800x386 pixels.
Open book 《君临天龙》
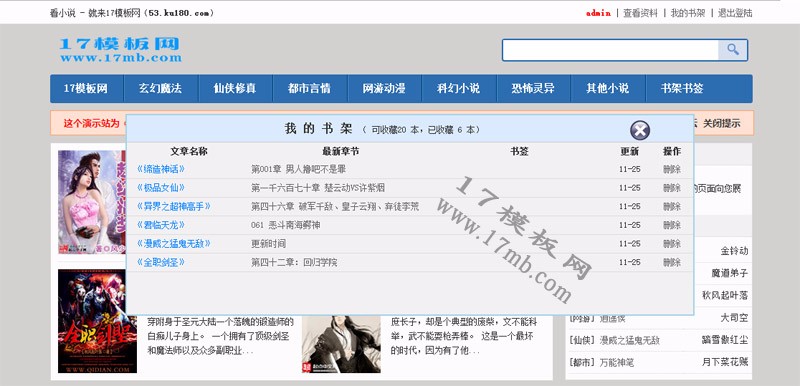[x=161, y=225]
